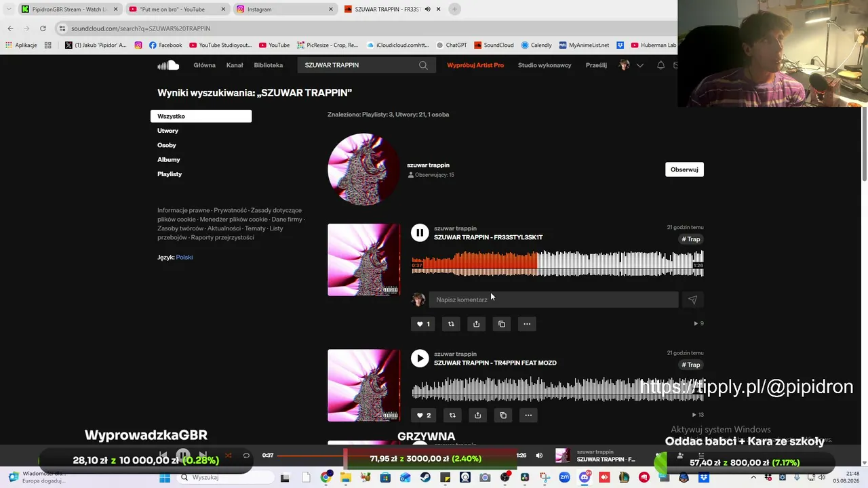Image resolution: width=868 pixels, height=488 pixels.
Task: Open the Facebook bookmark
Action: [x=165, y=45]
